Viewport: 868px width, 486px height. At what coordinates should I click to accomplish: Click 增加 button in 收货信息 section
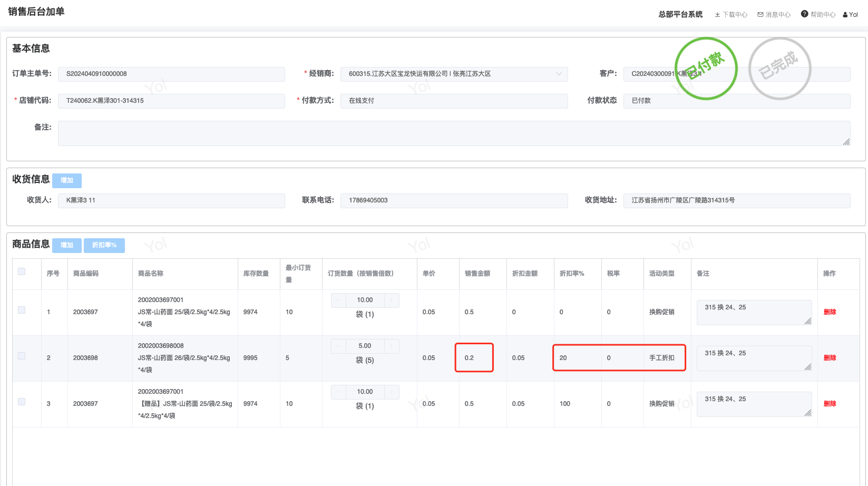click(67, 180)
